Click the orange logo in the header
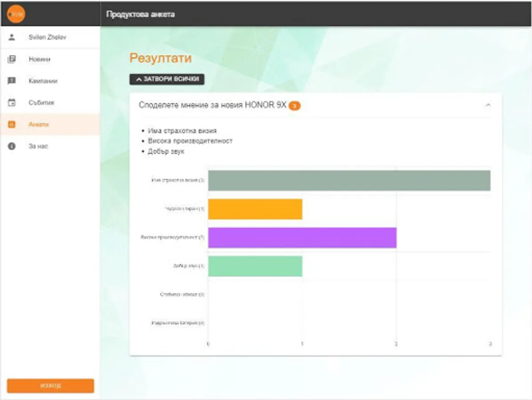The height and width of the screenshot is (400, 532). point(16,14)
